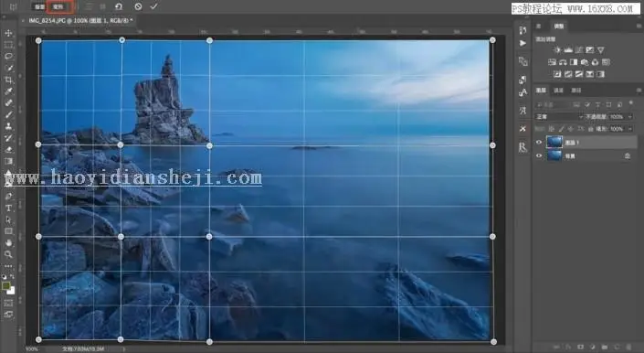The height and width of the screenshot is (353, 644).
Task: Select the Move tool
Action: tap(8, 33)
